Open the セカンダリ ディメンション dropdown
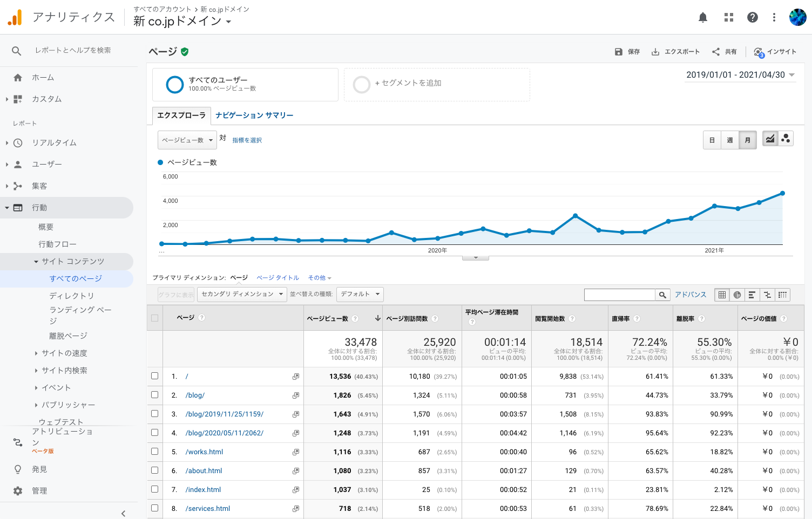Screen dimensions: 812x519 [x=242, y=294]
